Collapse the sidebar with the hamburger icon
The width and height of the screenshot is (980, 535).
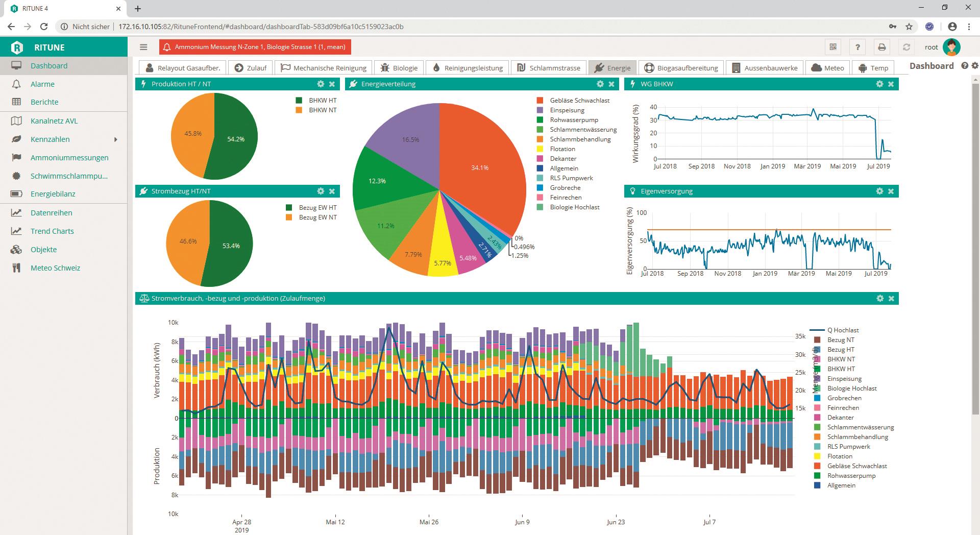[143, 46]
